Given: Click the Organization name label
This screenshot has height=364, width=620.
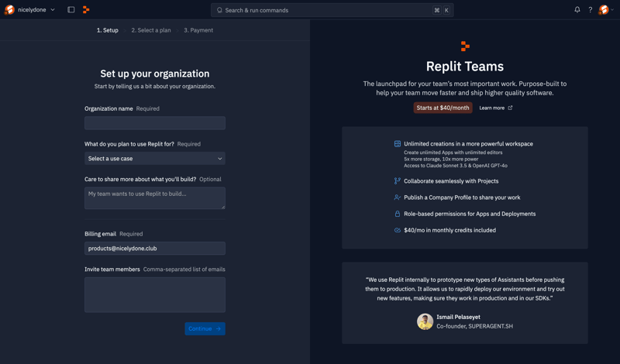Looking at the screenshot, I should click(108, 108).
